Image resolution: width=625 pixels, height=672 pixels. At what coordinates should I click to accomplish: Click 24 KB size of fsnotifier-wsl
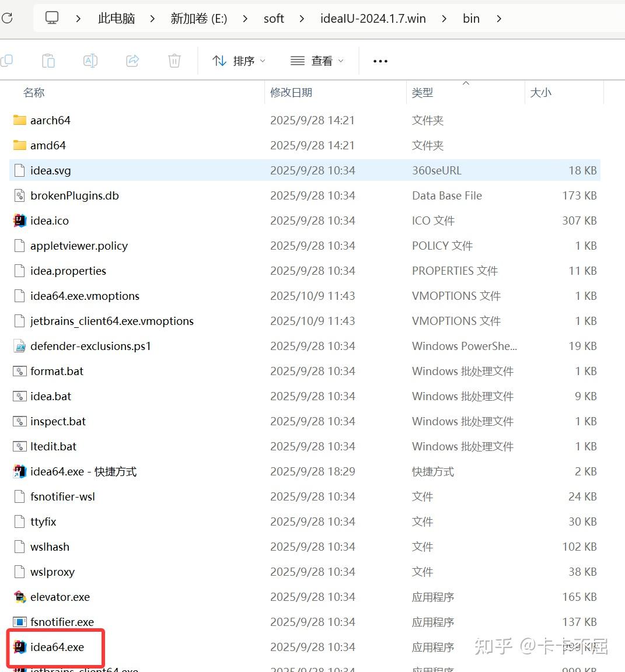click(582, 496)
